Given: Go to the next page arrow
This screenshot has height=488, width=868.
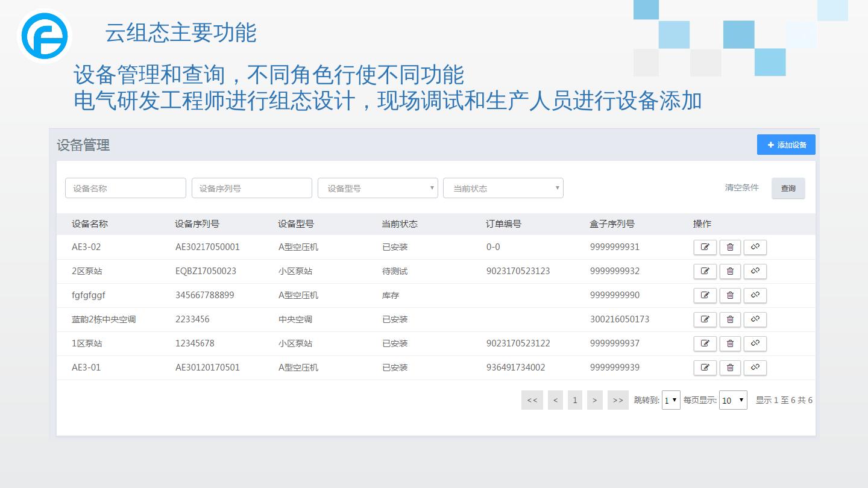Looking at the screenshot, I should (x=594, y=400).
